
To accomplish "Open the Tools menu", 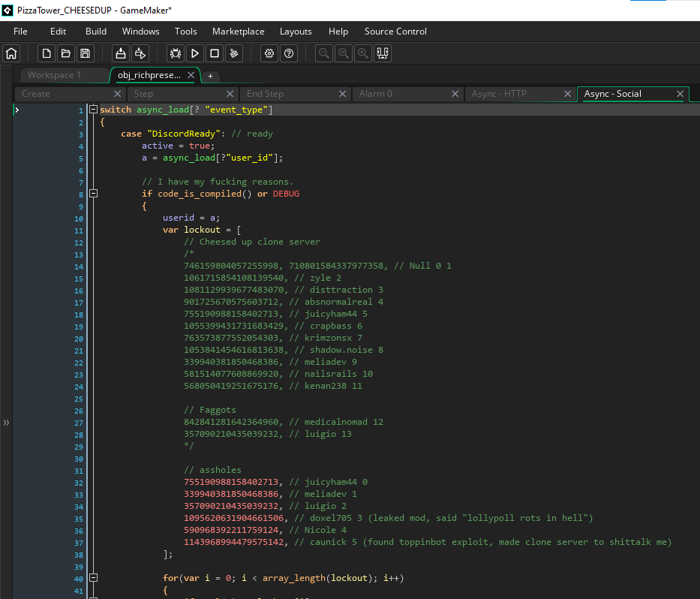I will pyautogui.click(x=186, y=32).
